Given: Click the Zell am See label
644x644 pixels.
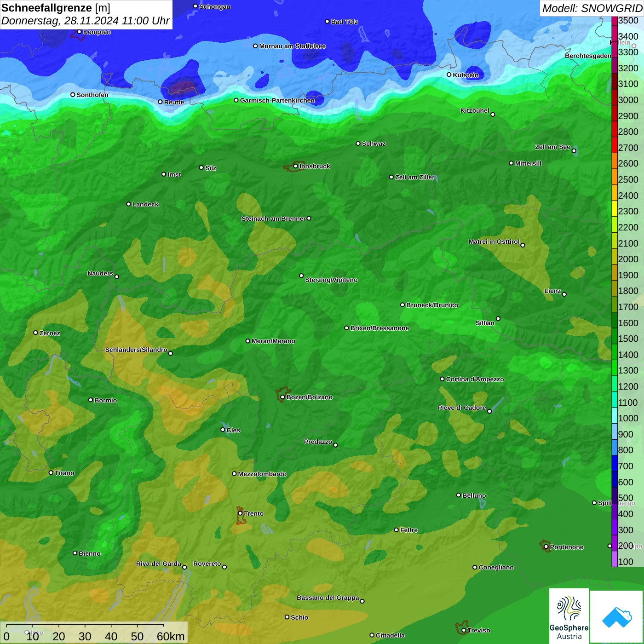Looking at the screenshot, I should point(552,147).
